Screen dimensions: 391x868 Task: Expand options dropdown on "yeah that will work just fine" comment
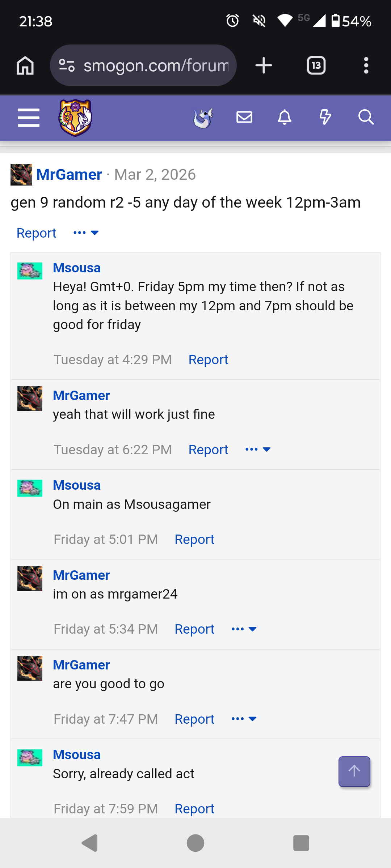click(x=258, y=450)
